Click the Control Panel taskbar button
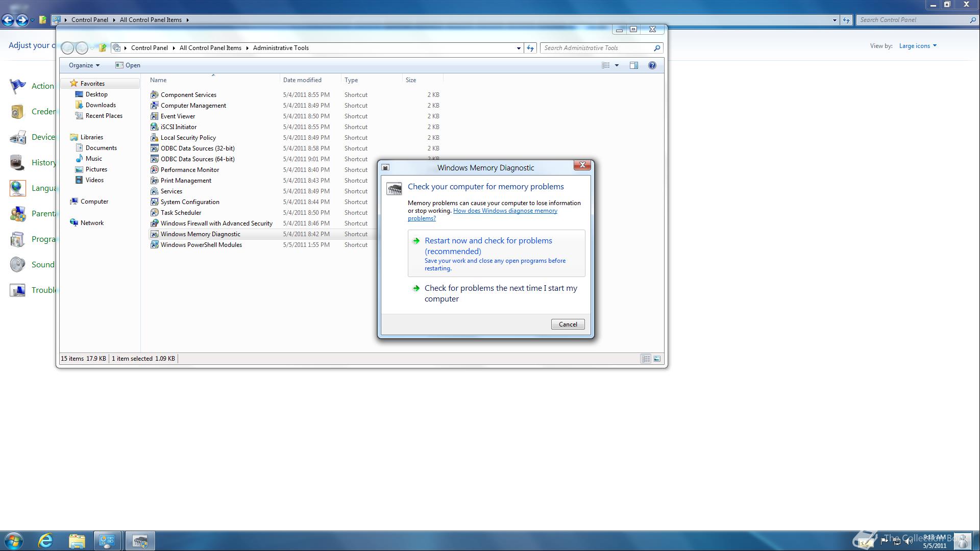This screenshot has width=980, height=551. pyautogui.click(x=107, y=541)
